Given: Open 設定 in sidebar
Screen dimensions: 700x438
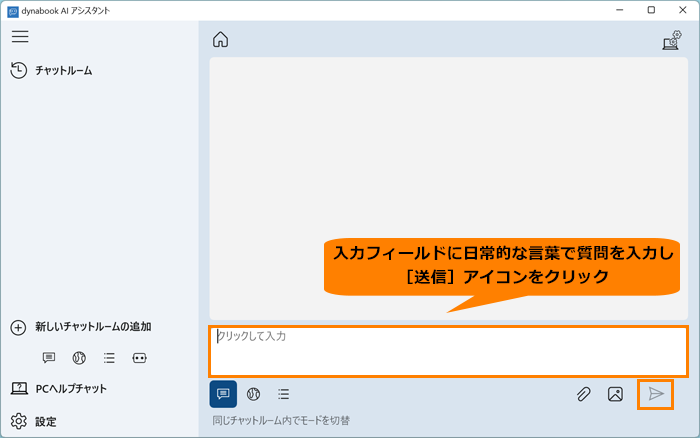Looking at the screenshot, I should pyautogui.click(x=33, y=421).
